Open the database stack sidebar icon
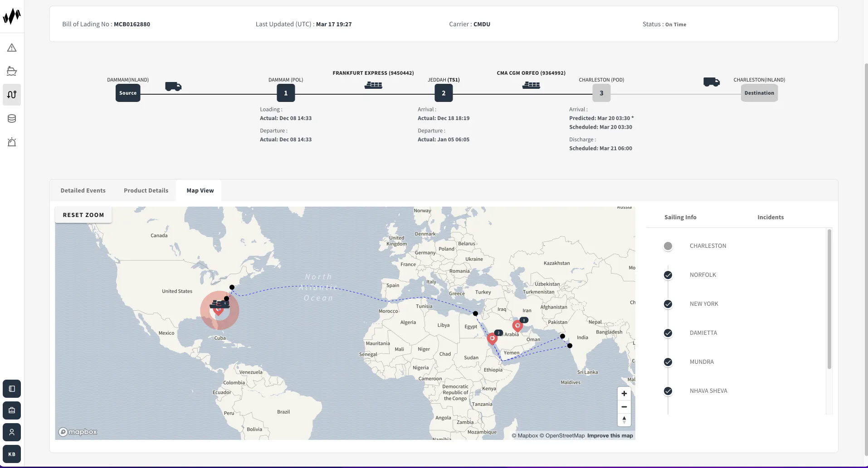The width and height of the screenshot is (868, 468). point(12,119)
